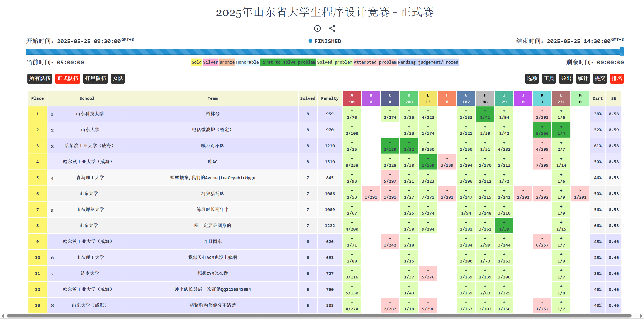Open statistics with the 统计 button

click(583, 79)
